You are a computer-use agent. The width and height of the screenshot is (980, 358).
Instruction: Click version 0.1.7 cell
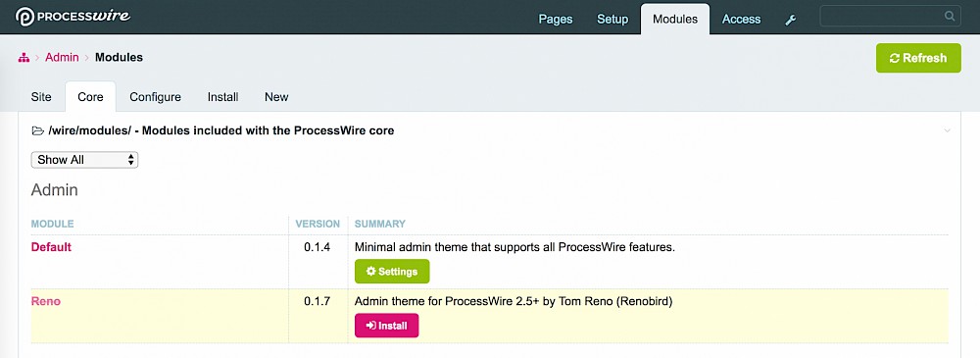pos(317,301)
